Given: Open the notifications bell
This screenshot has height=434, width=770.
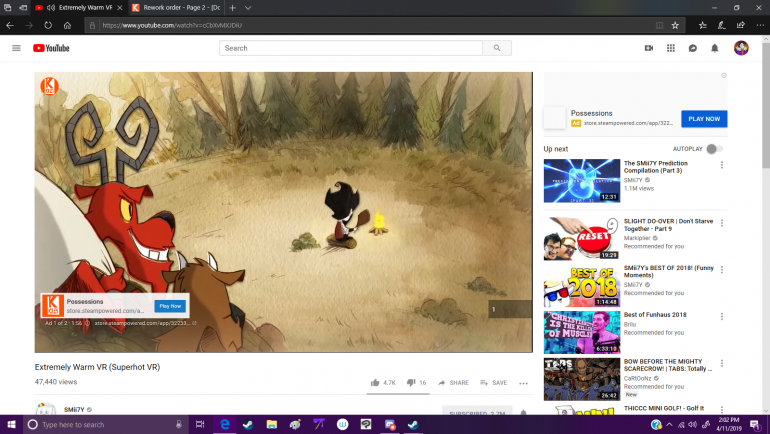Looking at the screenshot, I should (715, 48).
